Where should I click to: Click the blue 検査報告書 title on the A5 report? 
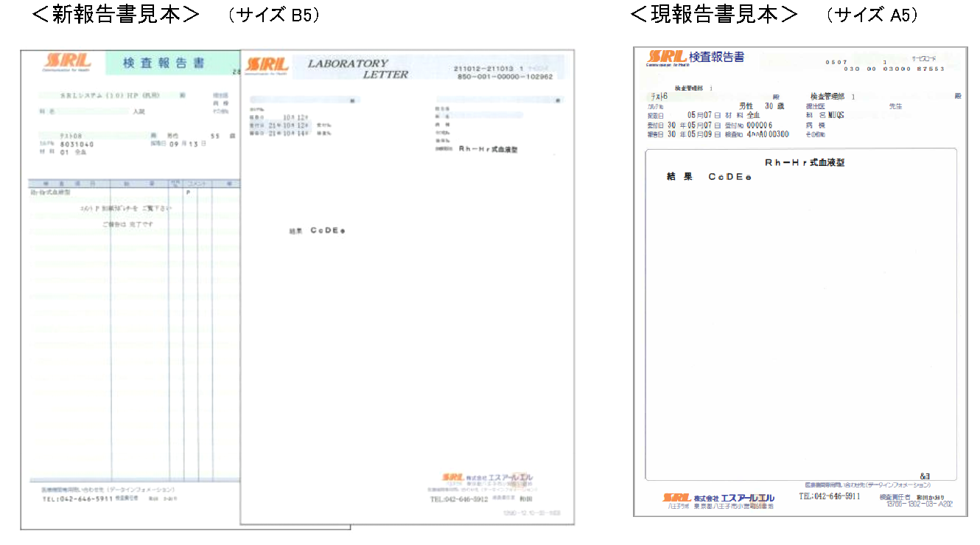(x=716, y=57)
